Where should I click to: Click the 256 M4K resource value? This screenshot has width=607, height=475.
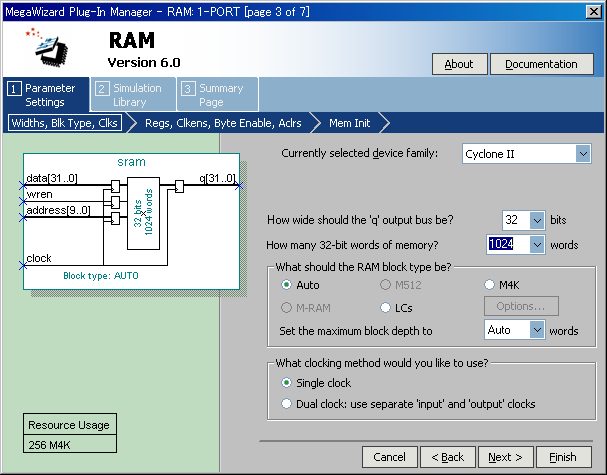pos(50,445)
